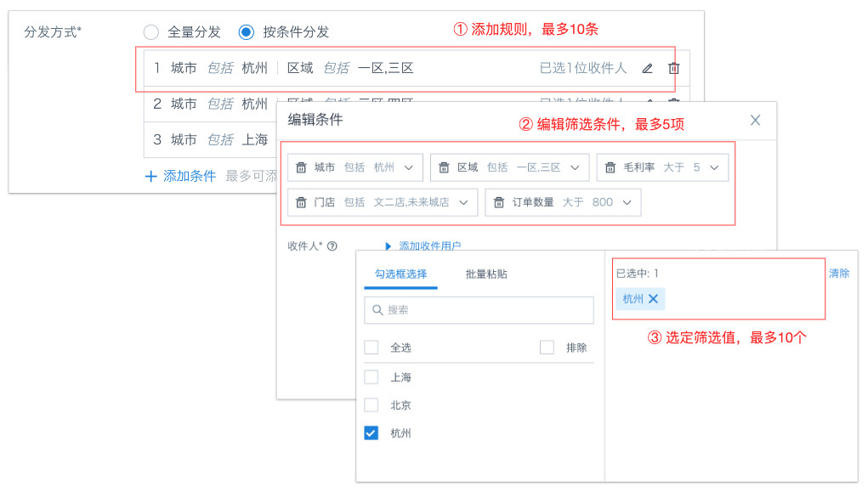The height and width of the screenshot is (492, 868).
Task: Open the 毛利率 大于 5 dropdown
Action: [x=714, y=167]
